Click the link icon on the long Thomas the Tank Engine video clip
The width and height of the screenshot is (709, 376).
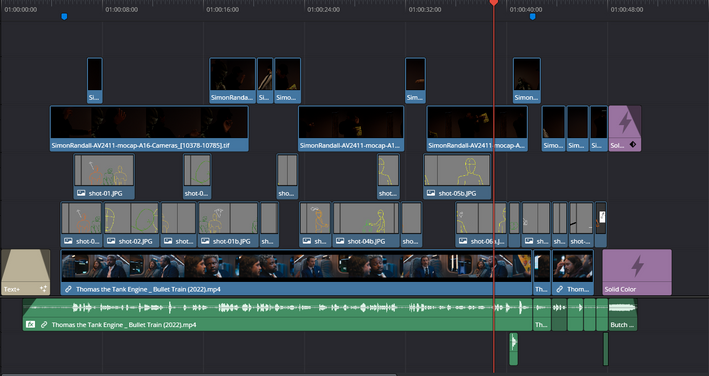point(68,289)
